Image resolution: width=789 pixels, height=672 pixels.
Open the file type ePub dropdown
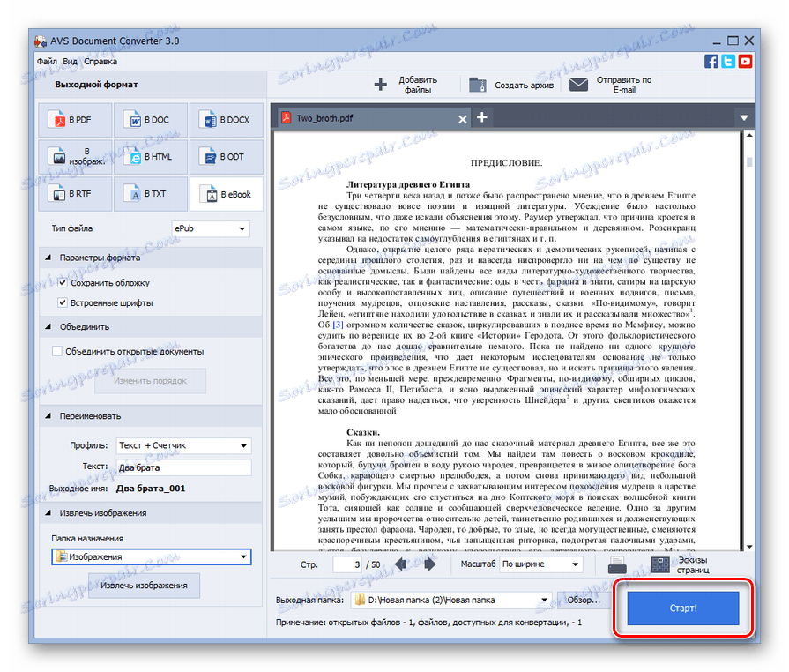coord(211,228)
